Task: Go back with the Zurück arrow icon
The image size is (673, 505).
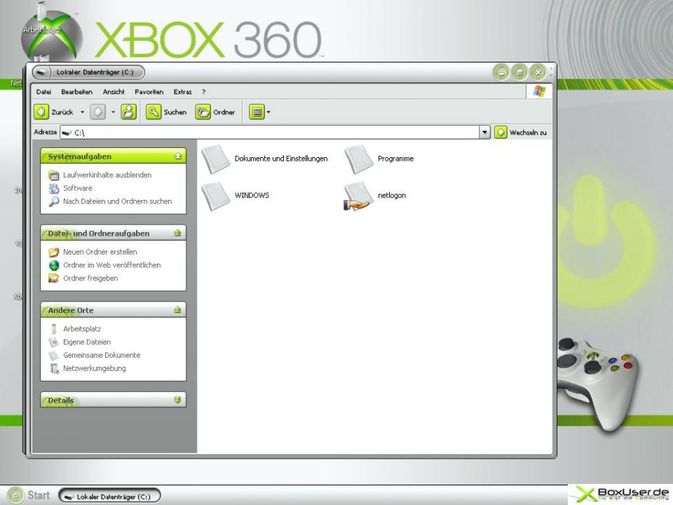Action: pos(42,112)
